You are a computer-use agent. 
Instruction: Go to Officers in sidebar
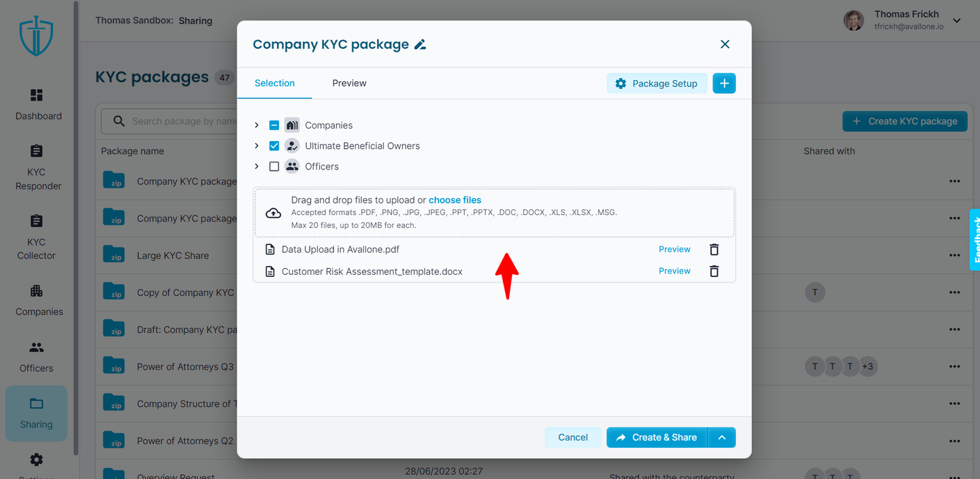(x=37, y=357)
